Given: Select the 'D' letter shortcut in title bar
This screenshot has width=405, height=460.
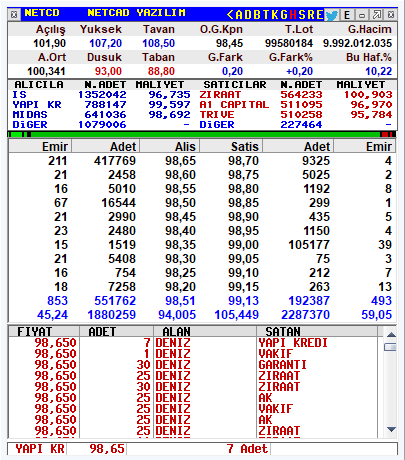Looking at the screenshot, I should 248,15.
